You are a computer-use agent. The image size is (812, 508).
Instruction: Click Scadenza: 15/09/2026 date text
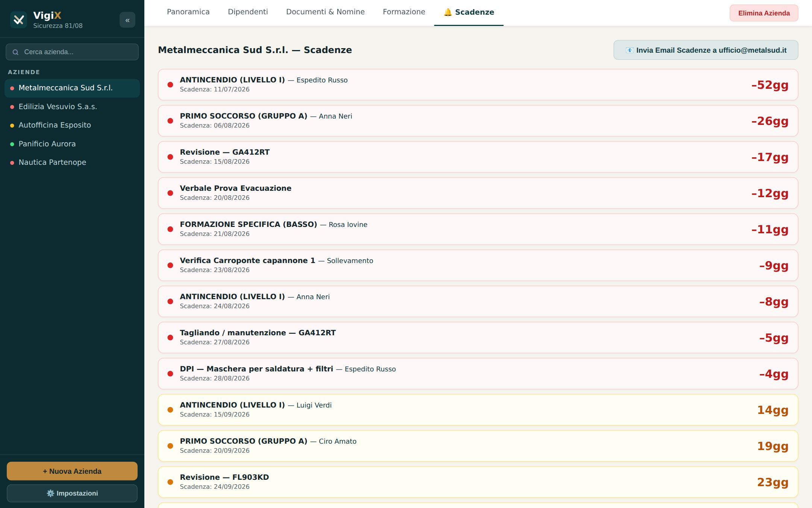pos(215,415)
